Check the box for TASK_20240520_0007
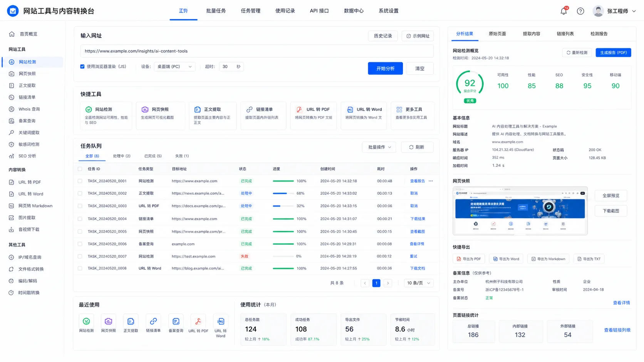Viewport: 644px width, 362px height. tap(80, 256)
